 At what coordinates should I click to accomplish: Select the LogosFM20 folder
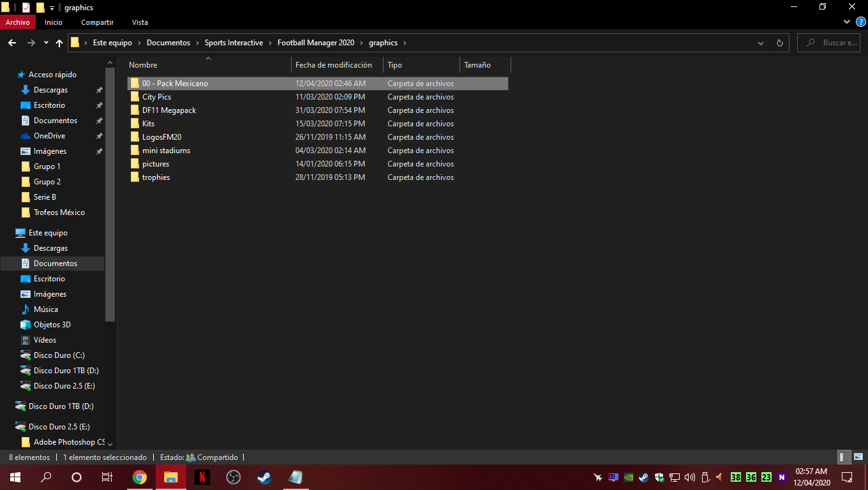318,137
